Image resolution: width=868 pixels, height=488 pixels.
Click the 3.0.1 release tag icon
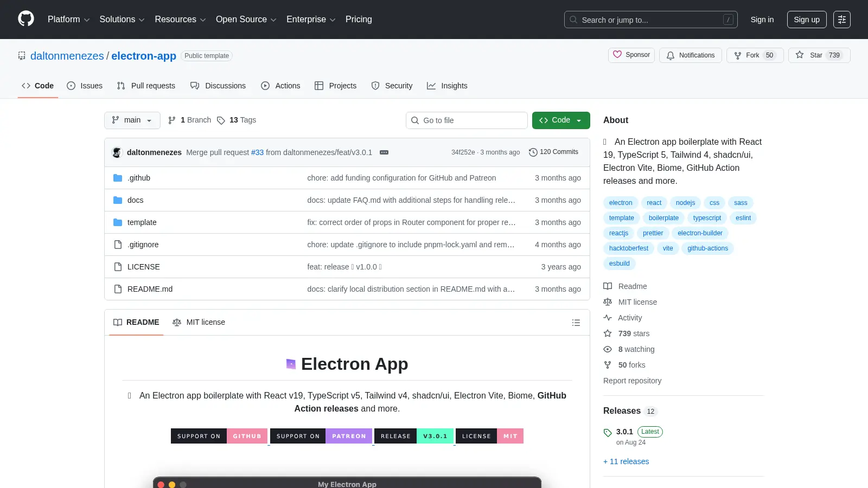pyautogui.click(x=608, y=433)
